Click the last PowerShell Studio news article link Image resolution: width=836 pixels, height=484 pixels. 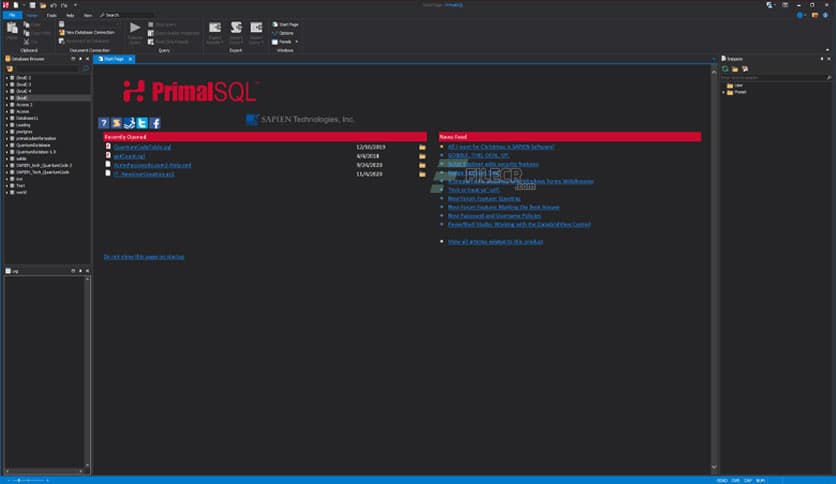(519, 224)
